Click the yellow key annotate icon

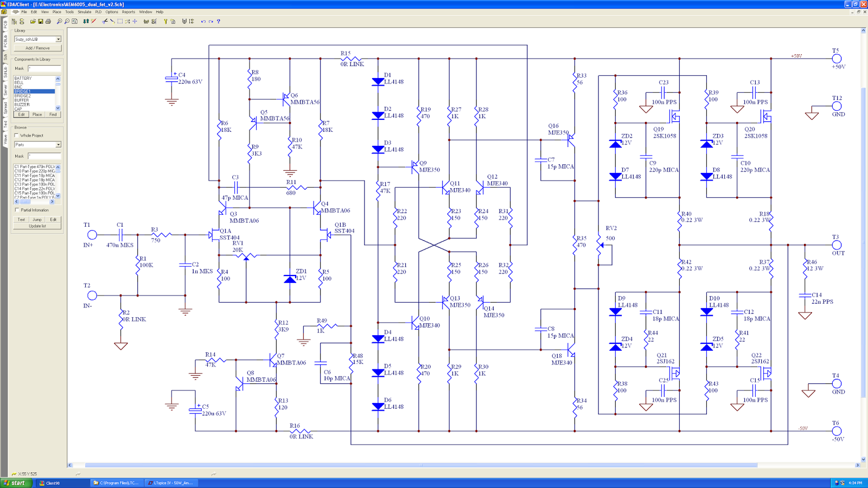165,22
